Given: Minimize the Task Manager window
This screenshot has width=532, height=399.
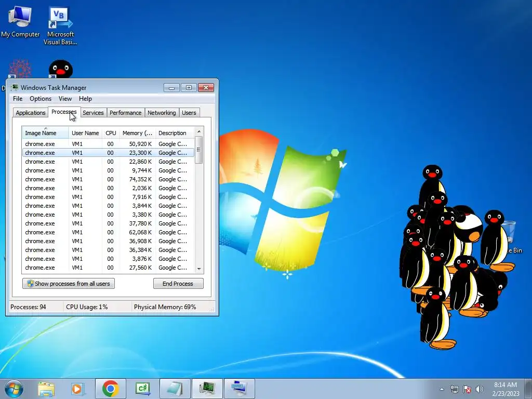Looking at the screenshot, I should pos(171,88).
